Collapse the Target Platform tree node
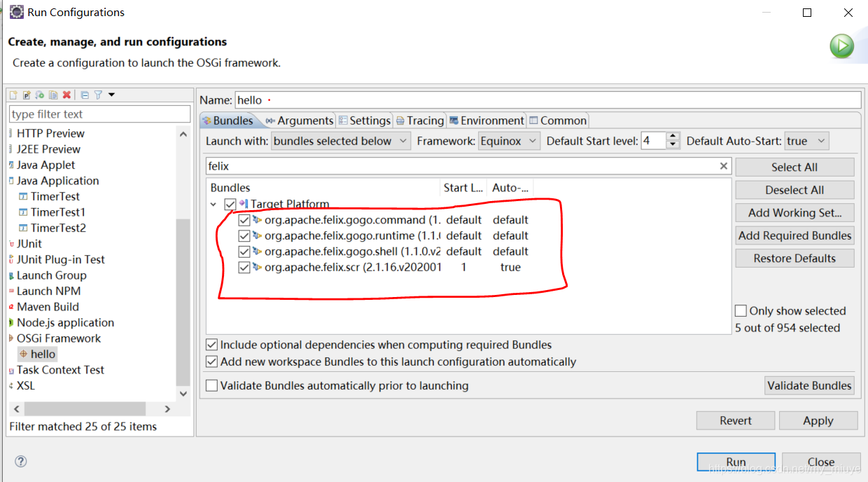 point(213,203)
